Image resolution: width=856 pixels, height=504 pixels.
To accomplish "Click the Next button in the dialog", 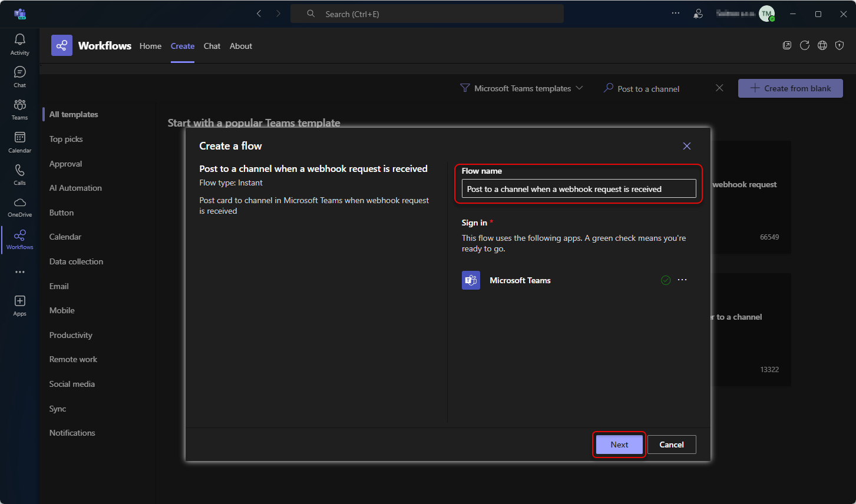I will point(619,445).
